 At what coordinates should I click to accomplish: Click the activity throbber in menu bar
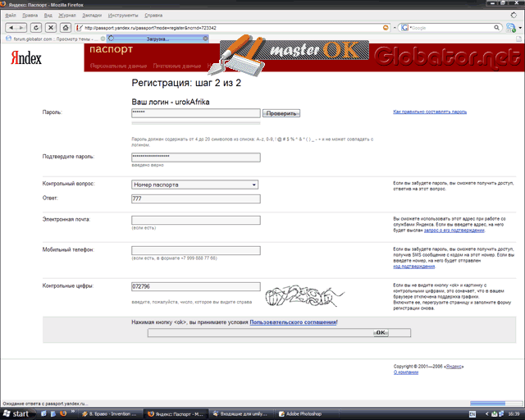[x=514, y=15]
